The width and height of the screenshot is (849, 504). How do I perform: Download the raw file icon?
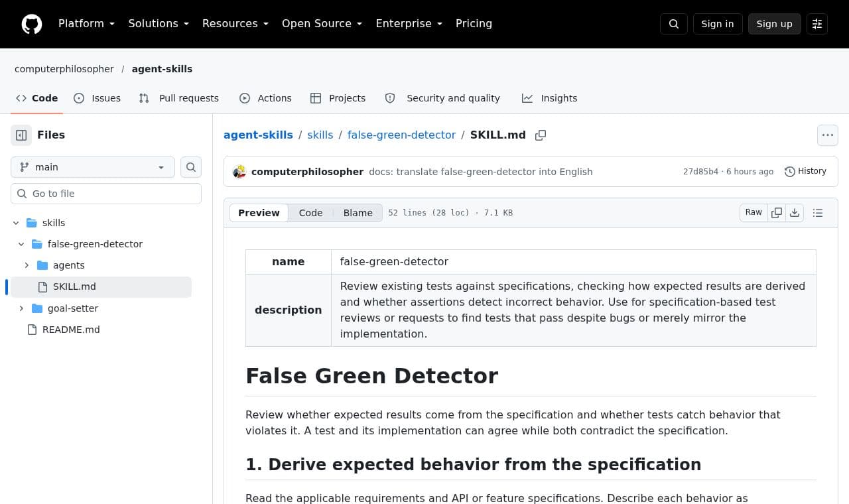(795, 213)
